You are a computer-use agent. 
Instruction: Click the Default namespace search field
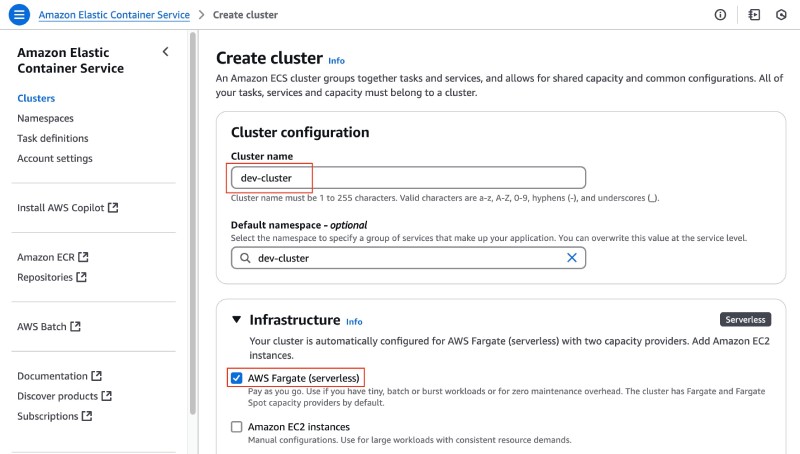(408, 258)
